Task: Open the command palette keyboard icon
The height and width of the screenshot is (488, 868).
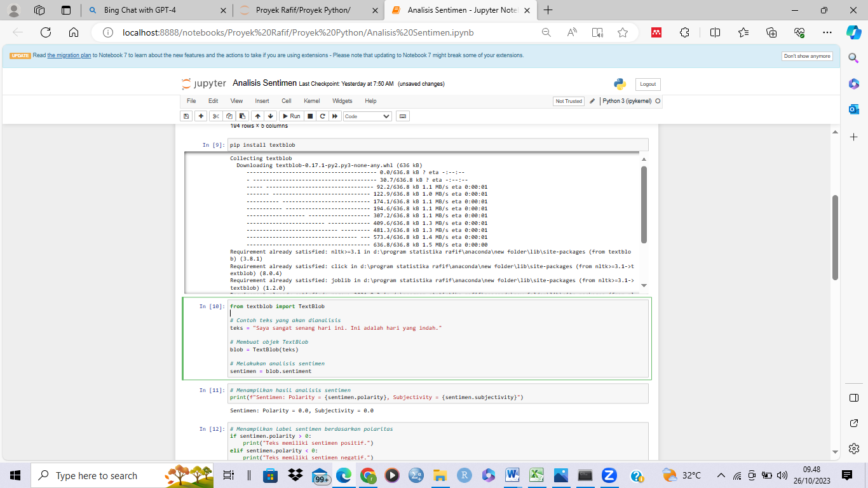Action: (x=402, y=116)
